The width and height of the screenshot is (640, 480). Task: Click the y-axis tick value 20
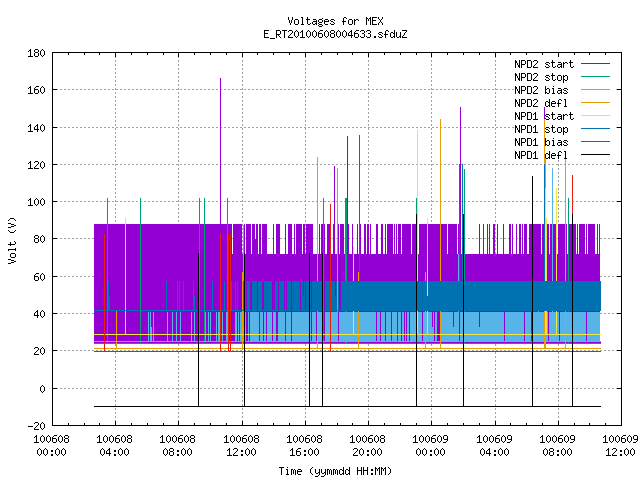tap(39, 351)
